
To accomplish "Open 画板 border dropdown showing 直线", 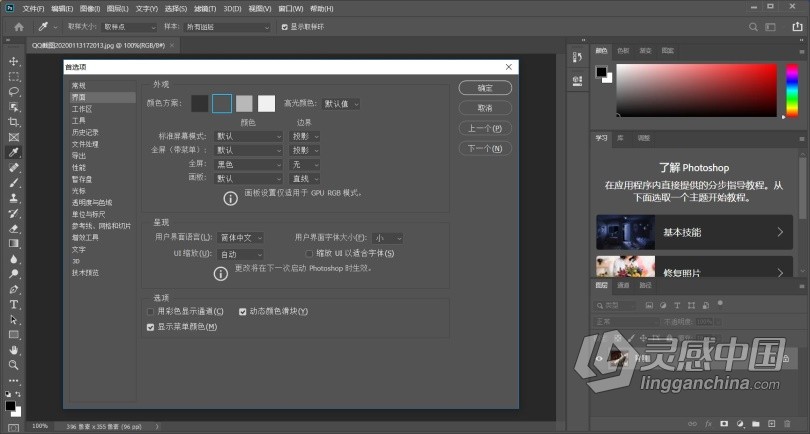I will (304, 179).
